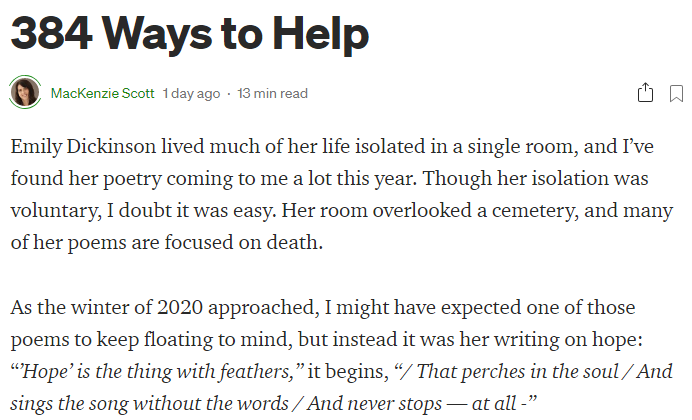Click the italic line "And never stops — at all"
This screenshot has width=692, height=420.
click(x=412, y=404)
